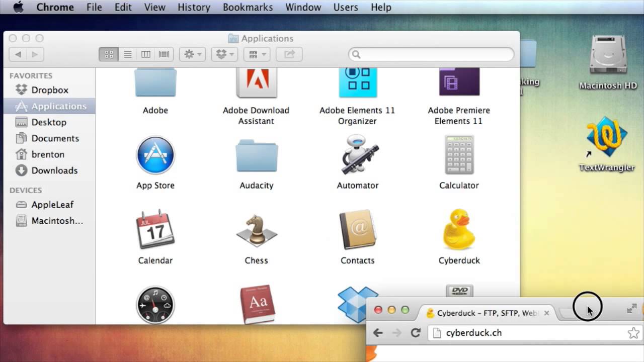
Task: Open the File menu
Action: click(94, 7)
